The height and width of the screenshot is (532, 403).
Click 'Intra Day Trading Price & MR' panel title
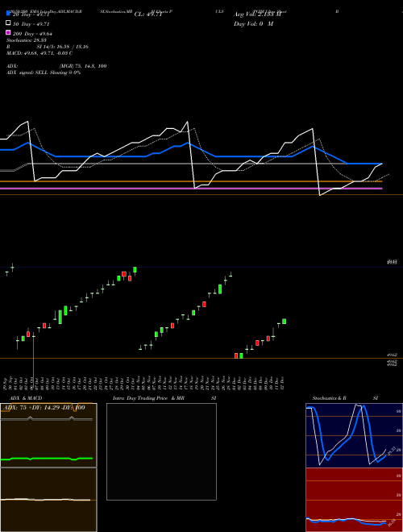pos(148,398)
